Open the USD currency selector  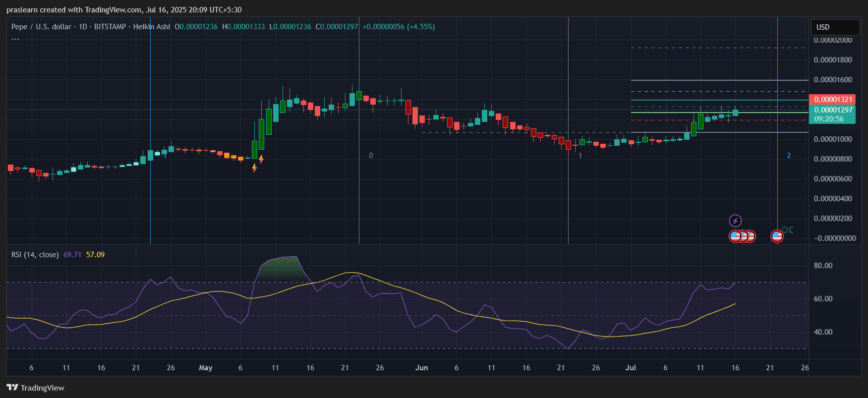pyautogui.click(x=835, y=27)
